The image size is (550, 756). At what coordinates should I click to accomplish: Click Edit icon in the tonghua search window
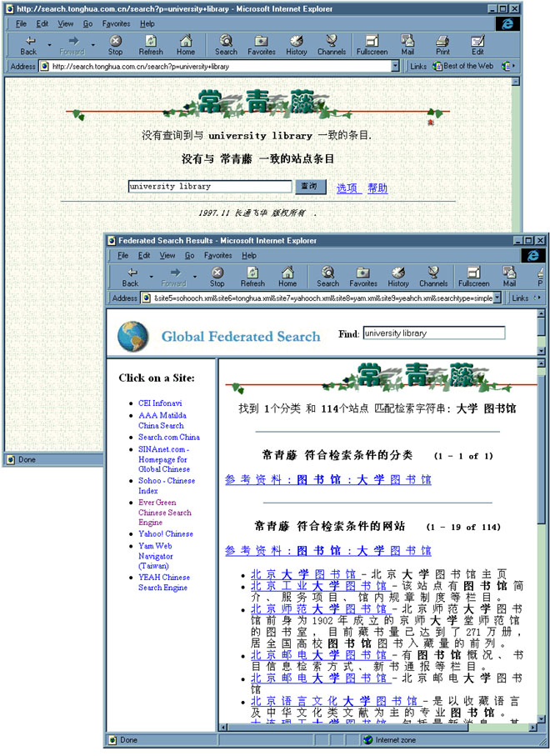point(477,45)
